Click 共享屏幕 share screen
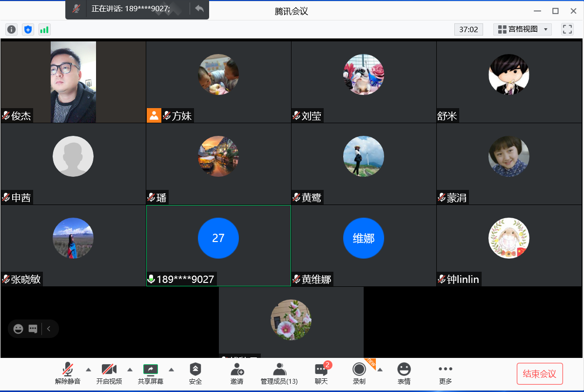 tap(150, 373)
